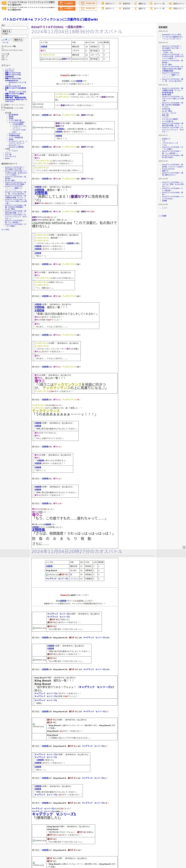This screenshot has width=186, height=868.
Task: Click 検索する under the keyword field
Action: (6, 31)
